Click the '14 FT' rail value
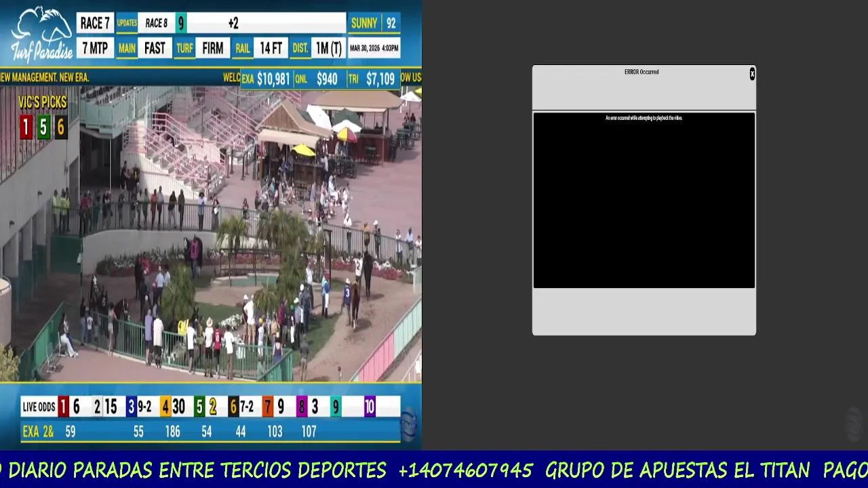The height and width of the screenshot is (488, 868). [x=271, y=48]
